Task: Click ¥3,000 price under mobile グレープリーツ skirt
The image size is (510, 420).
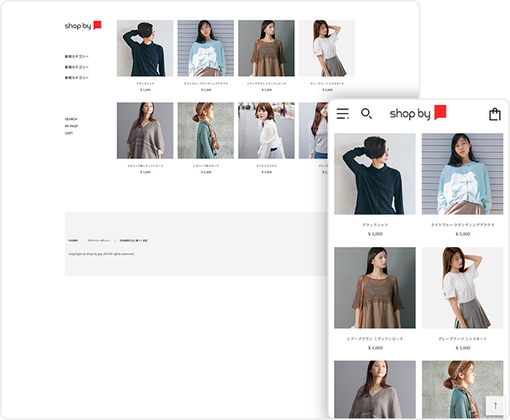Action: tap(462, 348)
